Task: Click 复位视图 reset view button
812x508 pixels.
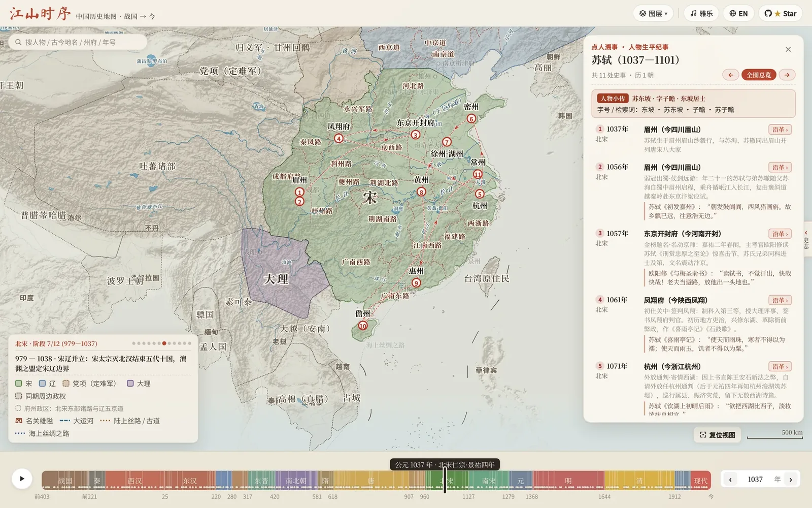Action: click(x=718, y=435)
